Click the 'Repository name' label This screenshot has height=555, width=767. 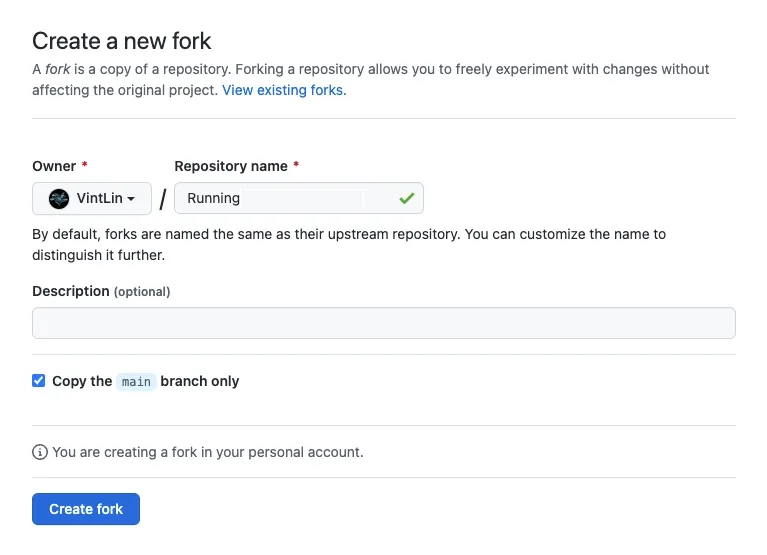point(231,166)
